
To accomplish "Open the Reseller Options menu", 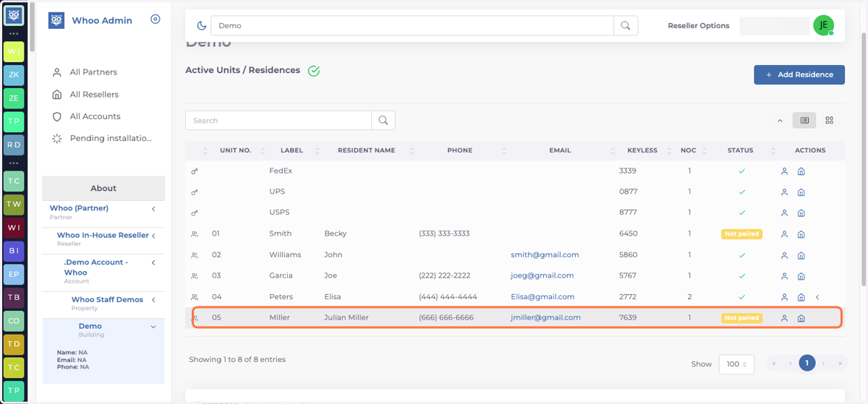I will [699, 26].
